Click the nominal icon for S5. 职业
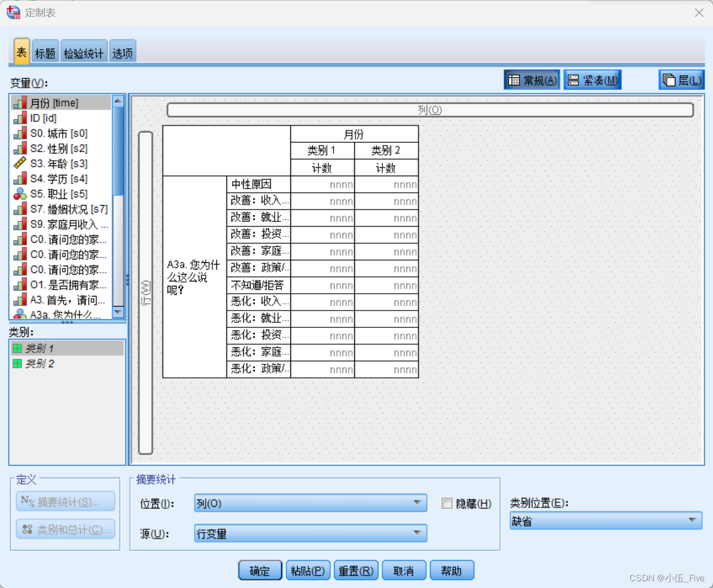The height and width of the screenshot is (588, 713). pos(20,194)
